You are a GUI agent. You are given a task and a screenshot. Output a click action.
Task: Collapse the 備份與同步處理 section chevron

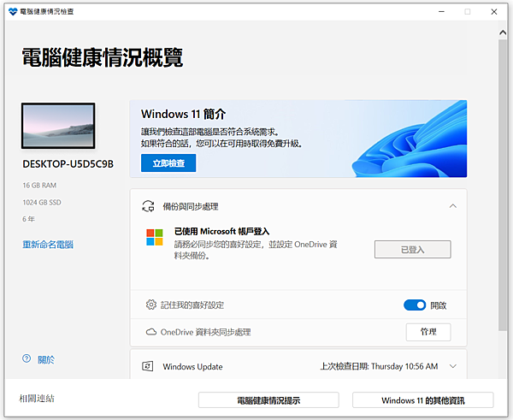click(453, 206)
